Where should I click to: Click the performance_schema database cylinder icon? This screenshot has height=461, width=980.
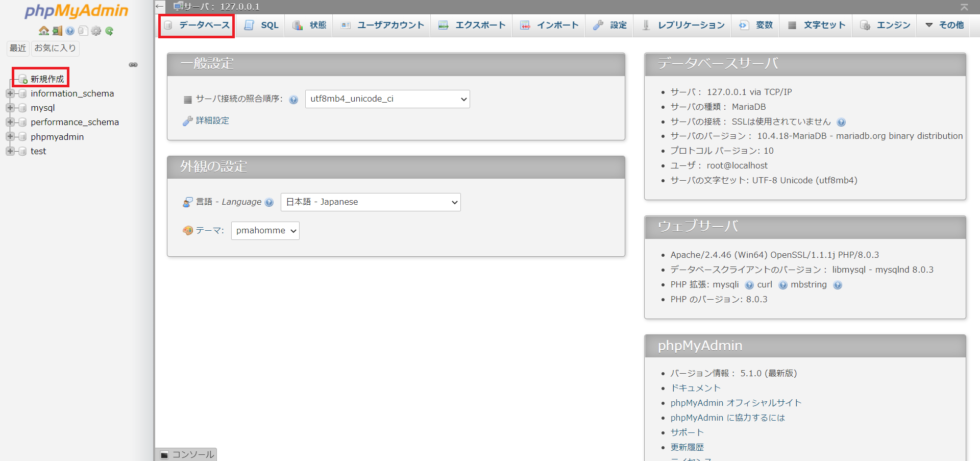pyautogui.click(x=22, y=123)
